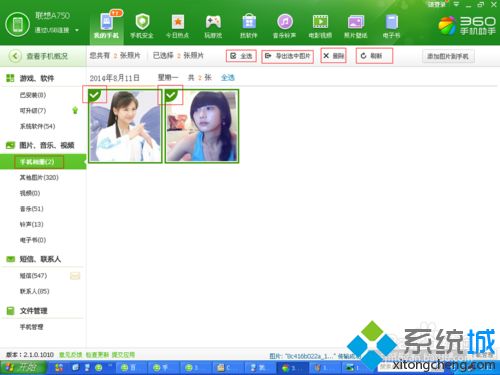Open the photo wallpaper icon
This screenshot has height=375, width=500.
(x=356, y=22)
